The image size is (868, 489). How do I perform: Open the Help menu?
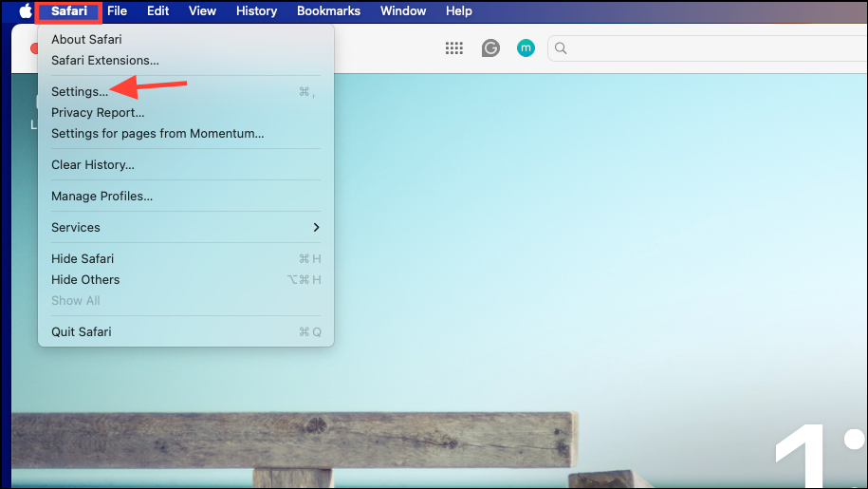[459, 11]
